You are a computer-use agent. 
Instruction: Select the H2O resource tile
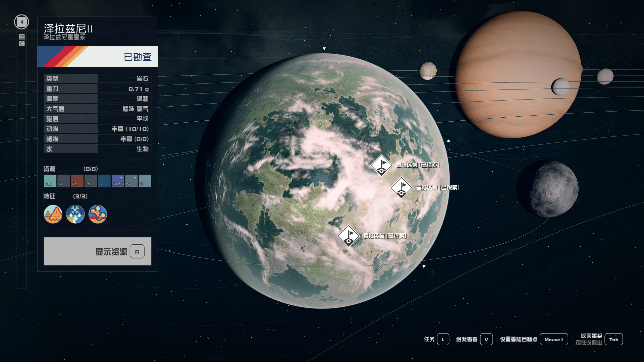50,181
